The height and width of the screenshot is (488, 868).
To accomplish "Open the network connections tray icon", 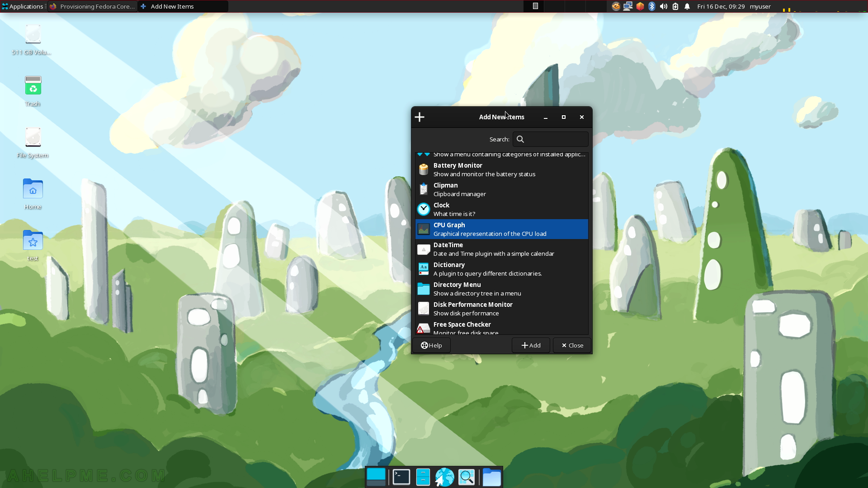I will click(628, 6).
